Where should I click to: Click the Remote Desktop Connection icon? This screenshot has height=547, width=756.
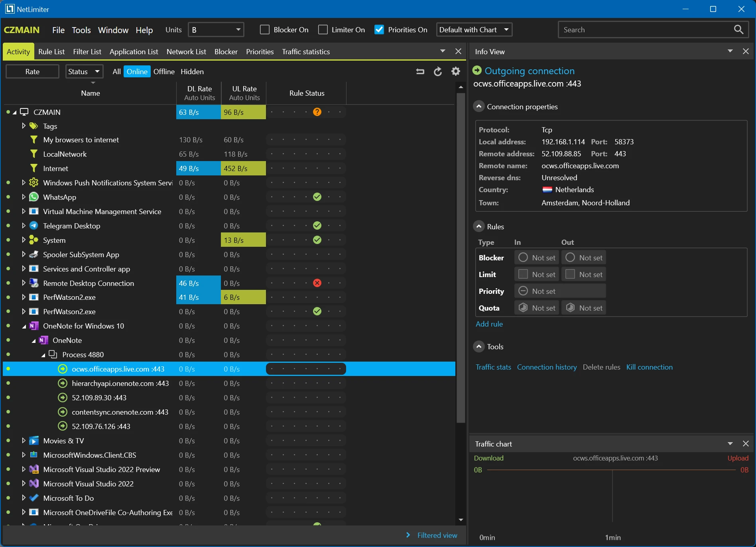point(34,283)
